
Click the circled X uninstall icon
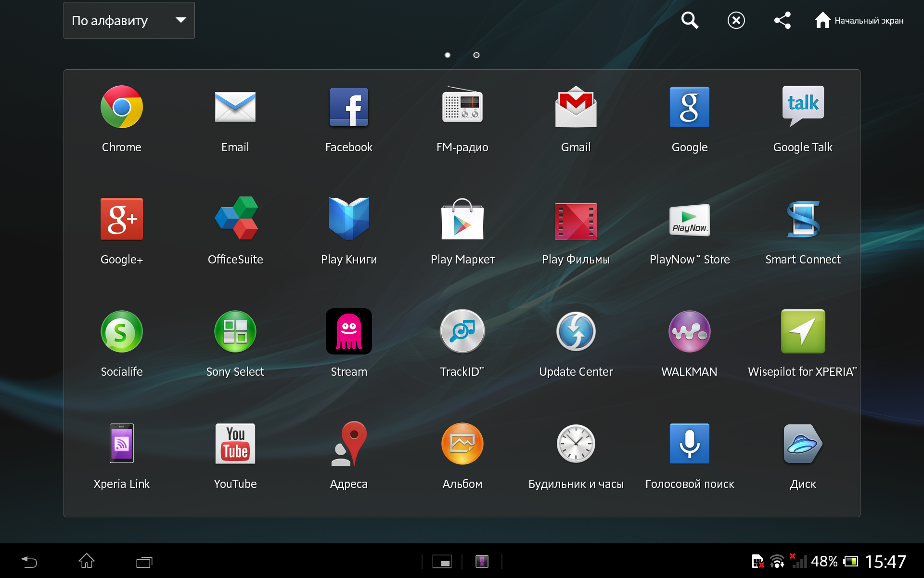[x=736, y=20]
